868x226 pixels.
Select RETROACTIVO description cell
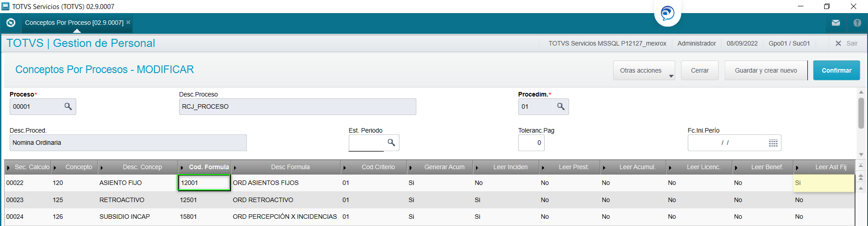click(x=137, y=200)
